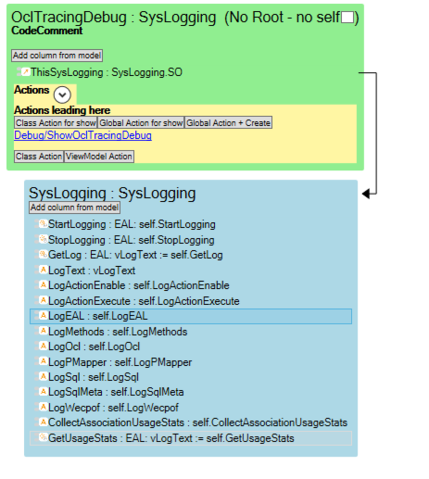Click the Class Action for show button
The width and height of the screenshot is (429, 479).
coord(56,123)
